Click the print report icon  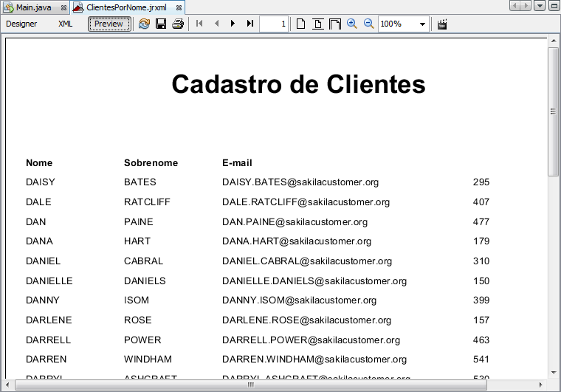(x=178, y=24)
